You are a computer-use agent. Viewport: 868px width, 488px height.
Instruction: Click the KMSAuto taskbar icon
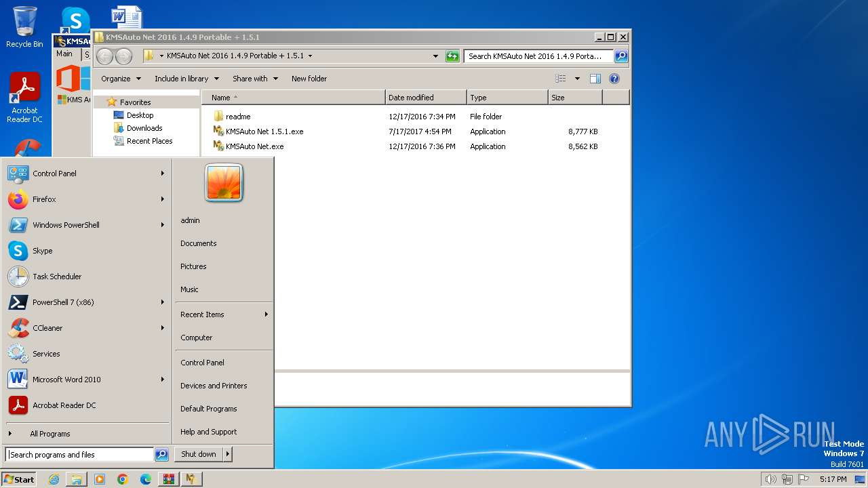click(x=192, y=479)
